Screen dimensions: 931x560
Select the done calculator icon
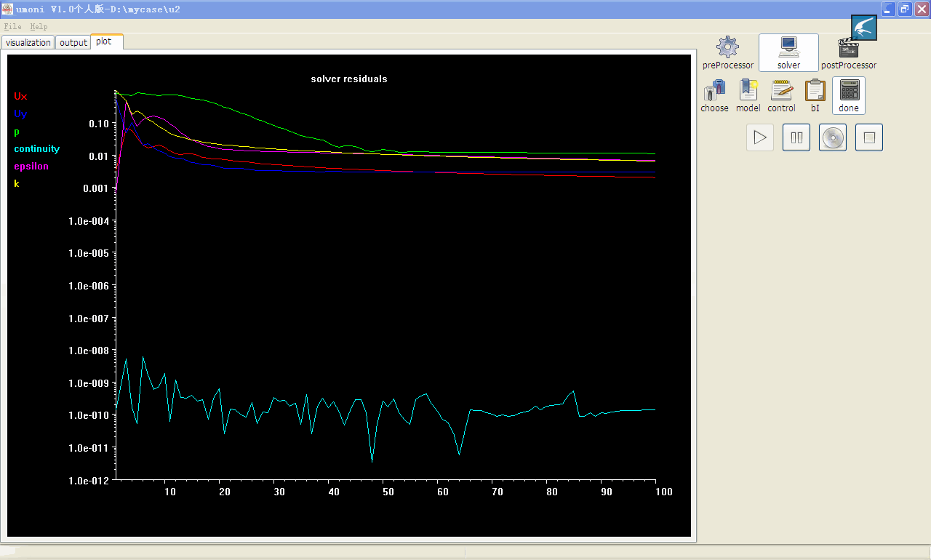[849, 91]
